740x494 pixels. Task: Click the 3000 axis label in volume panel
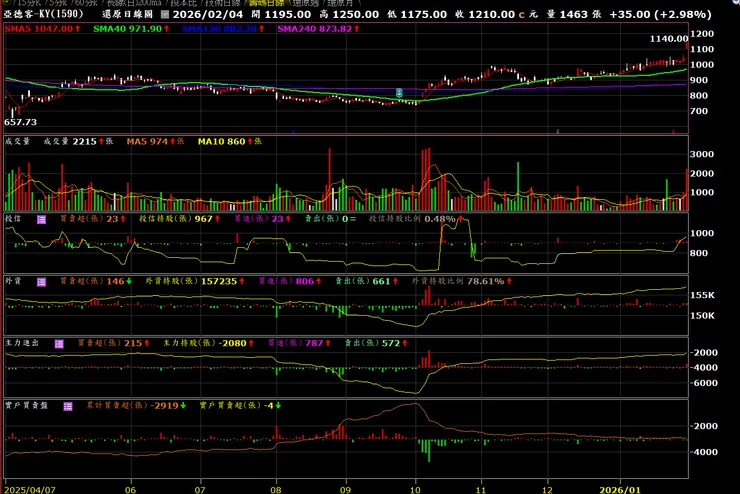(x=702, y=154)
